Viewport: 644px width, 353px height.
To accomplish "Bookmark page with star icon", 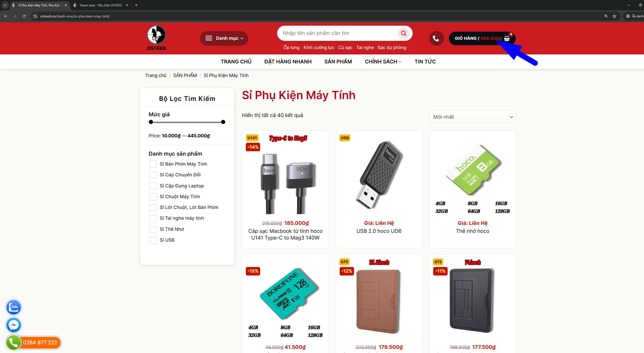I will point(614,16).
